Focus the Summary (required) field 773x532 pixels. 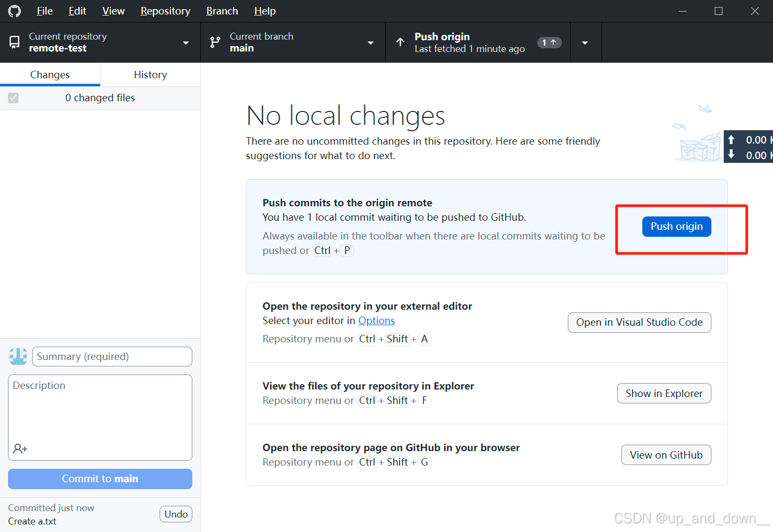coord(112,356)
